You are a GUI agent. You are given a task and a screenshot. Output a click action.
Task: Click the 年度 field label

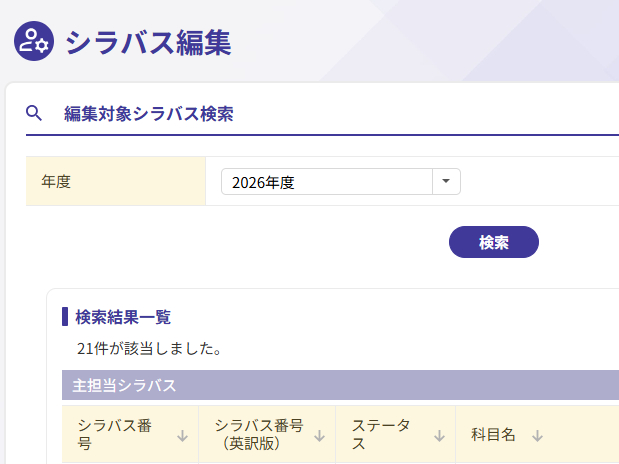pos(56,182)
